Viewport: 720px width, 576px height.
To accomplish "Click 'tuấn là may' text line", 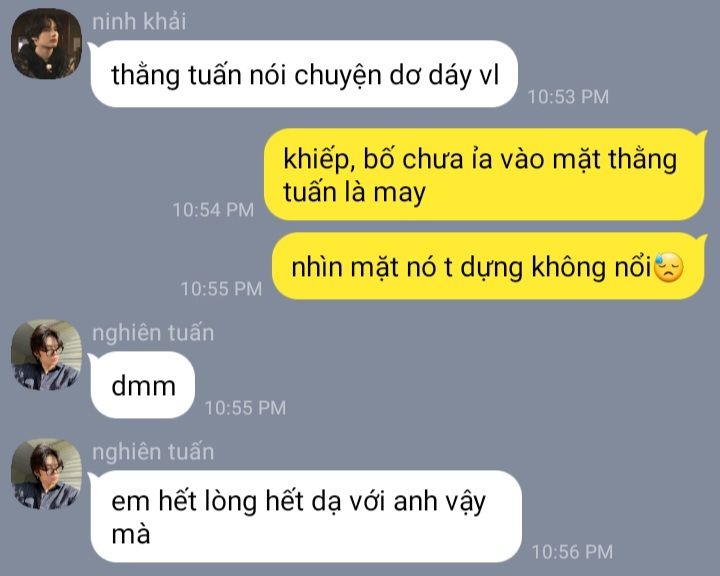I will point(354,192).
